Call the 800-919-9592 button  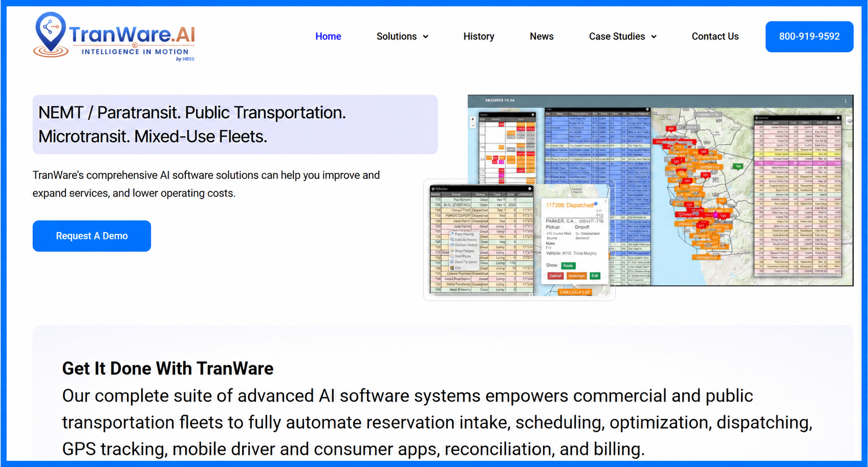point(809,37)
